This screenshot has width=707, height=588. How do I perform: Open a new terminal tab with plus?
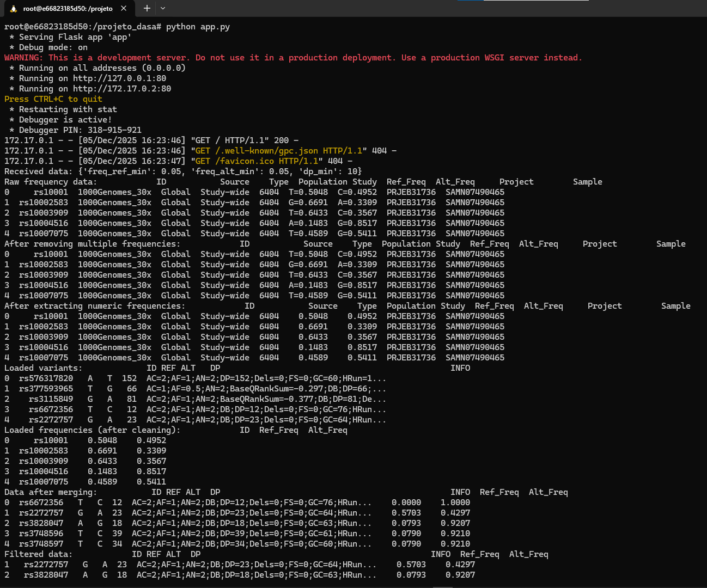coord(147,8)
